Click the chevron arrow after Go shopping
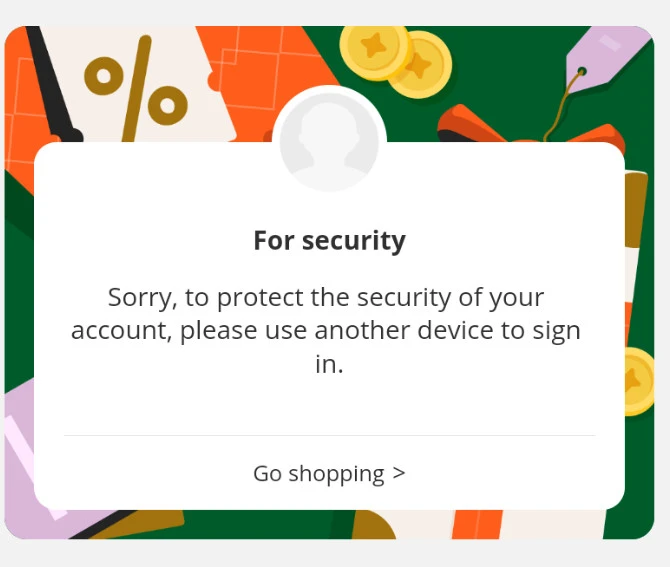This screenshot has height=567, width=670. click(399, 473)
